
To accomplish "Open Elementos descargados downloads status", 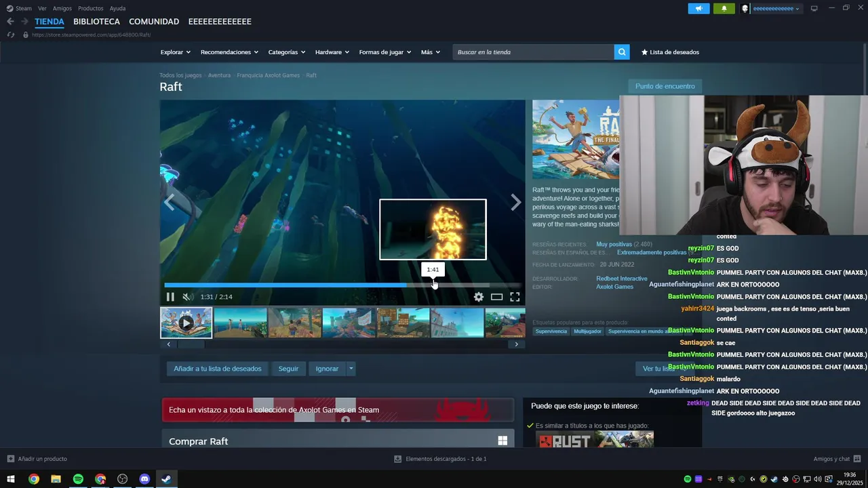I will (440, 459).
